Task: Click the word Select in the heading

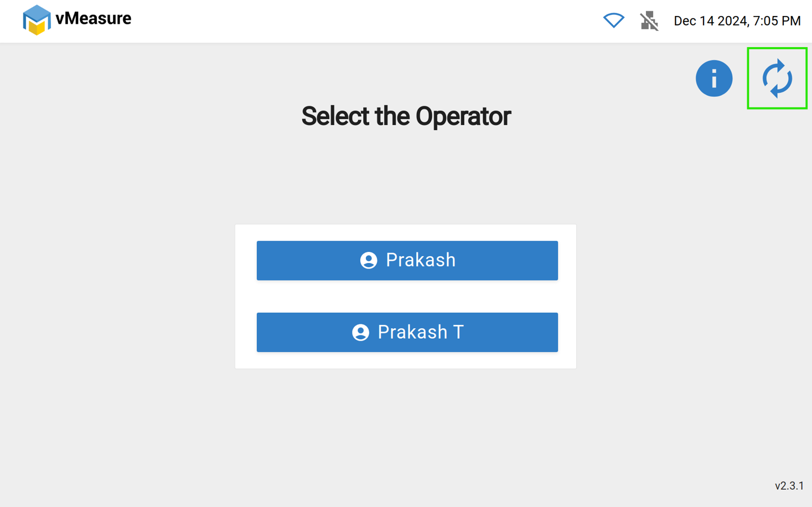Action: [x=335, y=116]
